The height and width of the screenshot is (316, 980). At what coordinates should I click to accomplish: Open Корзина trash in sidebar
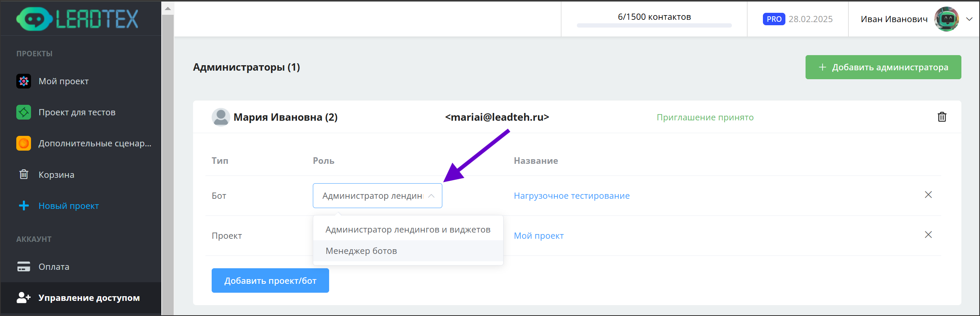(x=24, y=174)
